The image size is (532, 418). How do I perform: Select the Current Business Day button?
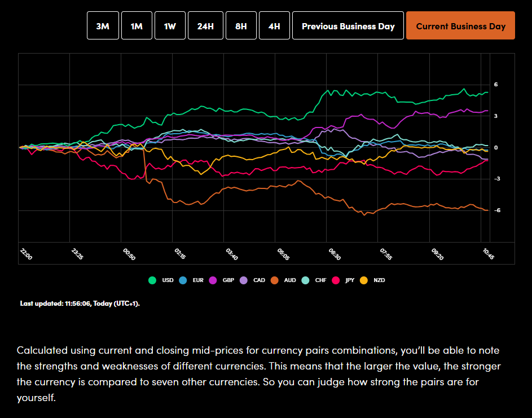[460, 26]
